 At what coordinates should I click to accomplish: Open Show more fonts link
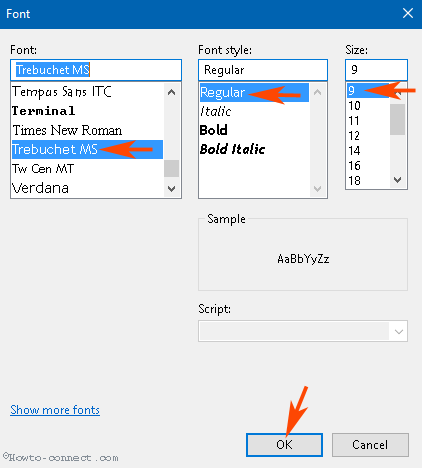coord(55,410)
